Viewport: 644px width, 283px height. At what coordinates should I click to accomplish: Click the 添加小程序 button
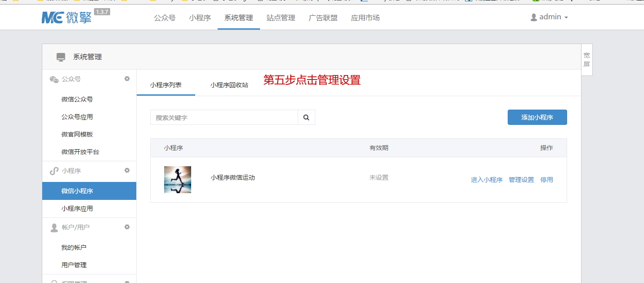click(x=537, y=117)
